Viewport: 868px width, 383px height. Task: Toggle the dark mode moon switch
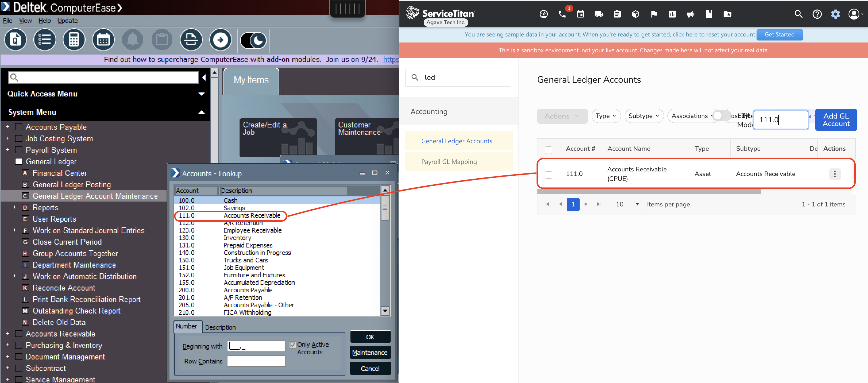(x=253, y=41)
